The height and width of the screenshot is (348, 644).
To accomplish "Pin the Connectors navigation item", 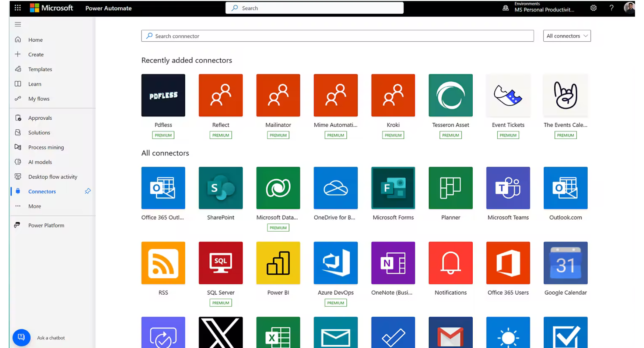I will [x=88, y=191].
